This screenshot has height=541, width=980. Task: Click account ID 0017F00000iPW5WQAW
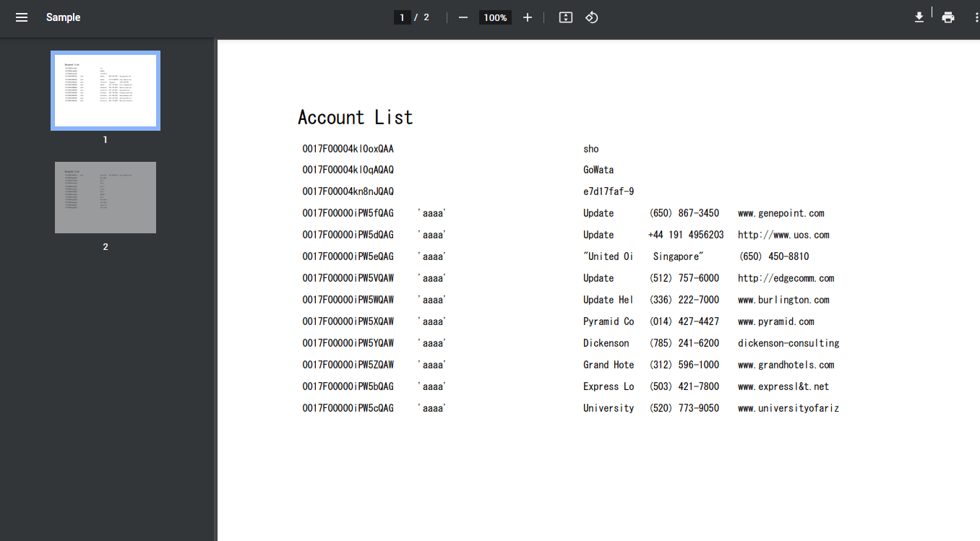[348, 300]
